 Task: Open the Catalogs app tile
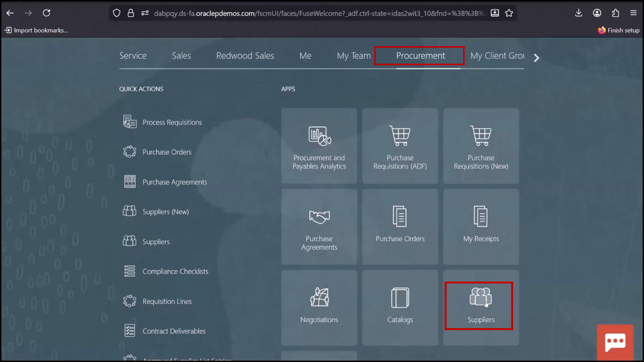(x=400, y=308)
